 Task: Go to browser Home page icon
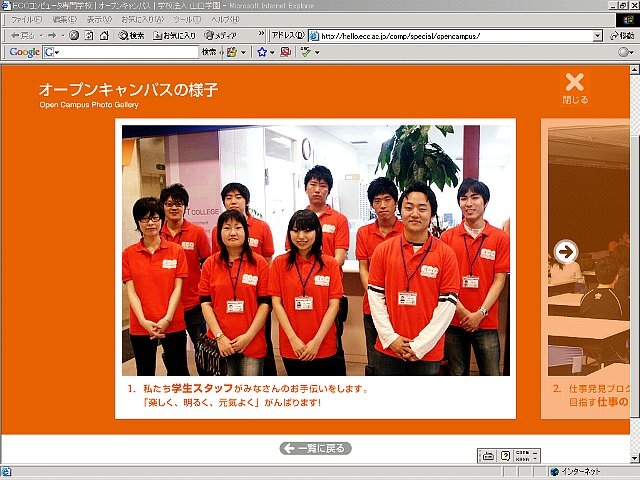click(104, 35)
